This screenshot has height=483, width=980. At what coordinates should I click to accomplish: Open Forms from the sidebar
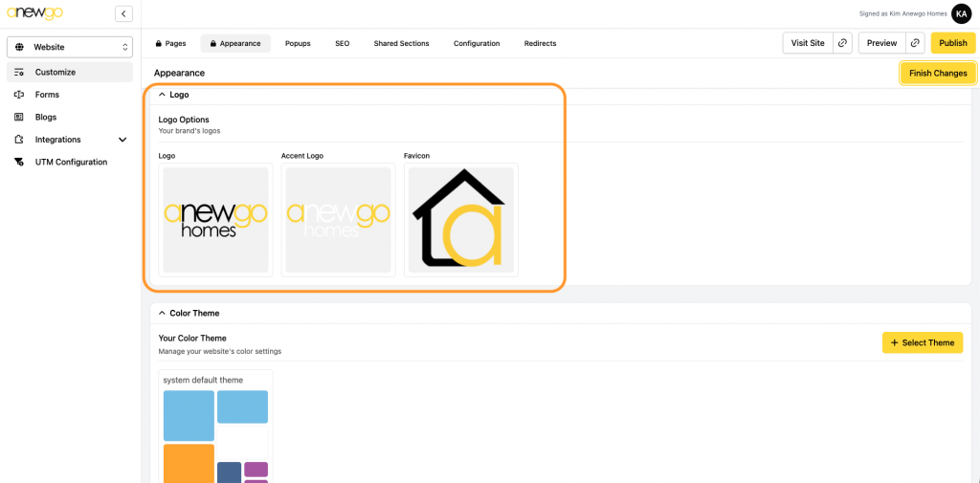(x=47, y=95)
